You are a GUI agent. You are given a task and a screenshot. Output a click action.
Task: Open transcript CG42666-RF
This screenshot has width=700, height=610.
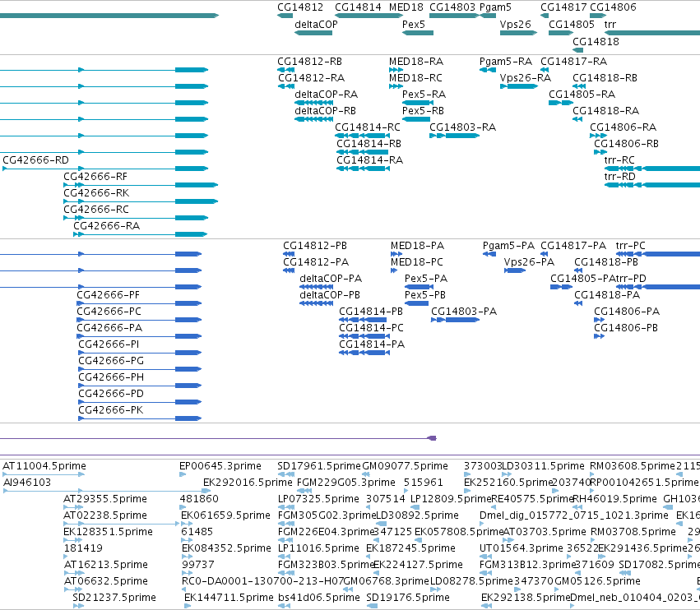(x=95, y=177)
